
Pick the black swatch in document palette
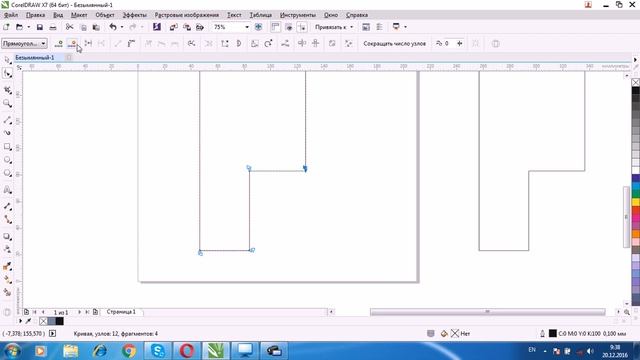(60, 321)
